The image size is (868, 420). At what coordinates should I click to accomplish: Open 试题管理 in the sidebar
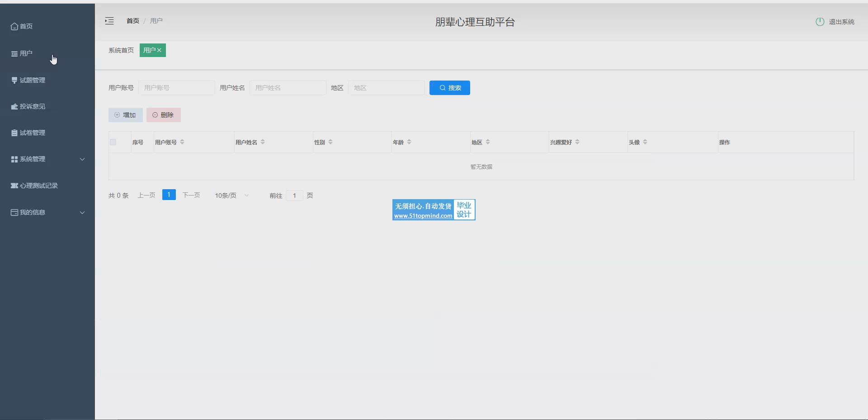[x=47, y=80]
